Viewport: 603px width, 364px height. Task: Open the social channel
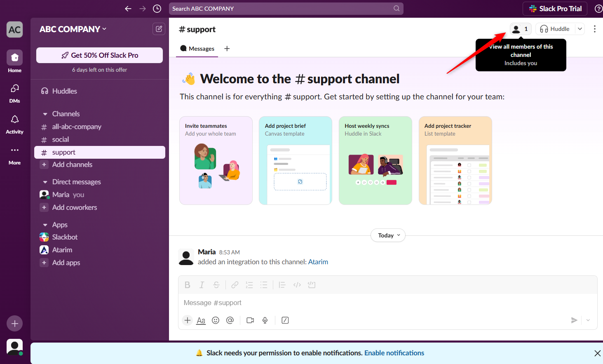point(61,140)
